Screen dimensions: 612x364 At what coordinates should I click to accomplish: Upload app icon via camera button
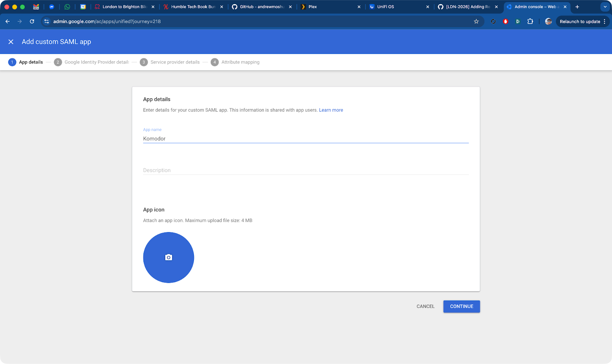(x=168, y=257)
